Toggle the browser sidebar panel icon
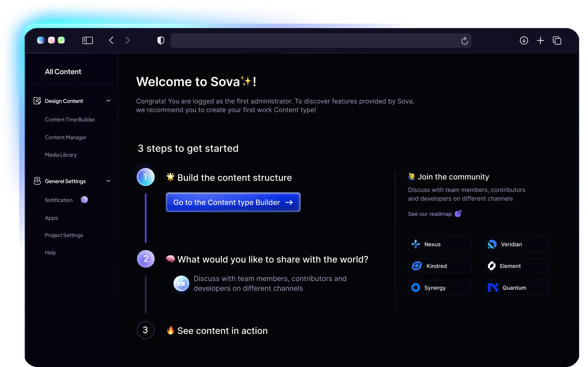This screenshot has height=367, width=588. point(87,40)
